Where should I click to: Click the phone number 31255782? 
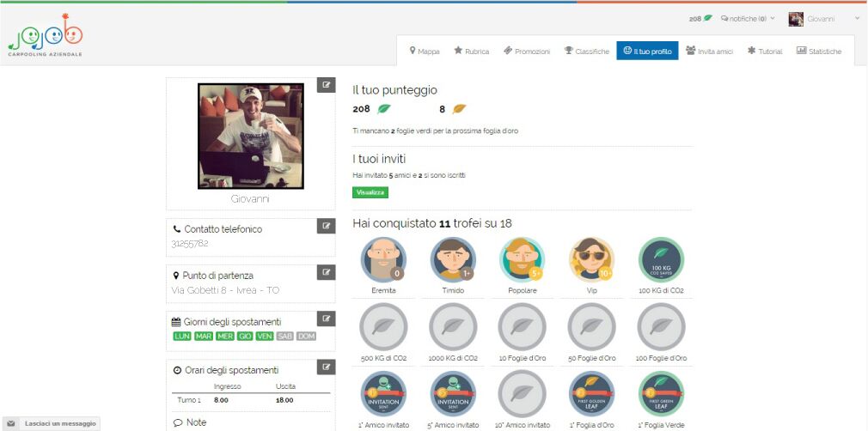coord(190,243)
